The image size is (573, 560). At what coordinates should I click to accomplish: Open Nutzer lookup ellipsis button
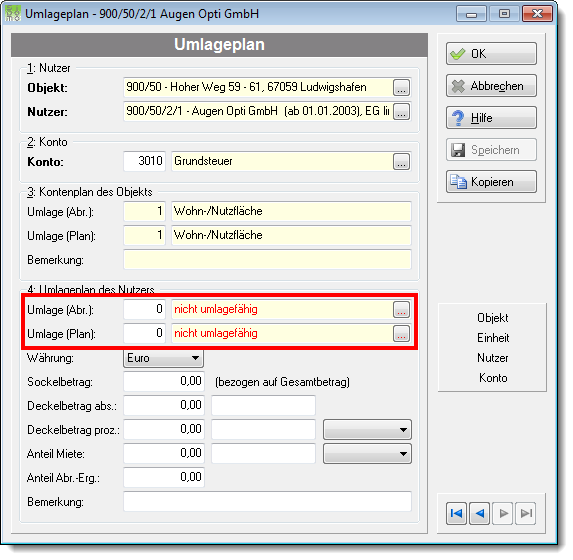[401, 111]
